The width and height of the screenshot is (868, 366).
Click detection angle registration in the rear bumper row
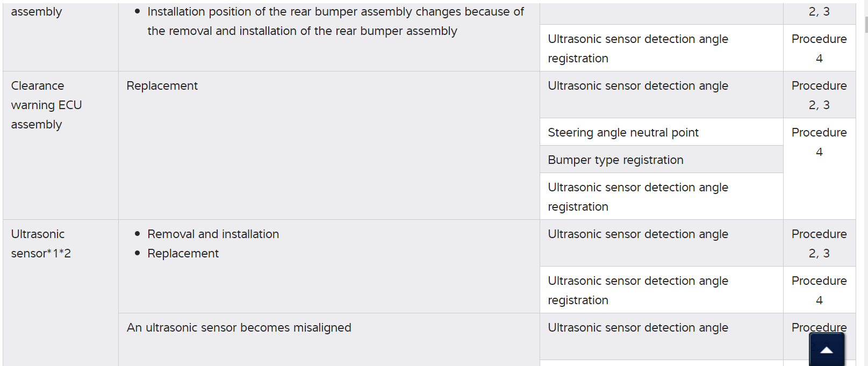[x=637, y=49]
